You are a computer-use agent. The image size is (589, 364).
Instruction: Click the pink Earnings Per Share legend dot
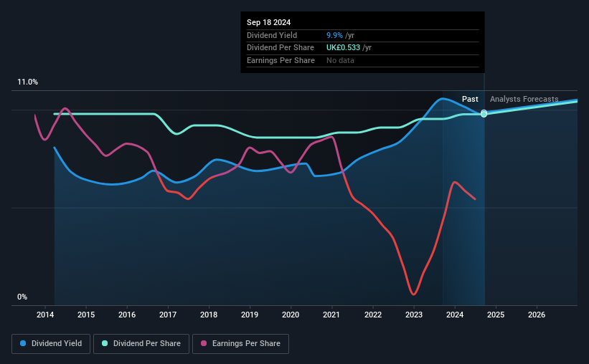coord(204,343)
